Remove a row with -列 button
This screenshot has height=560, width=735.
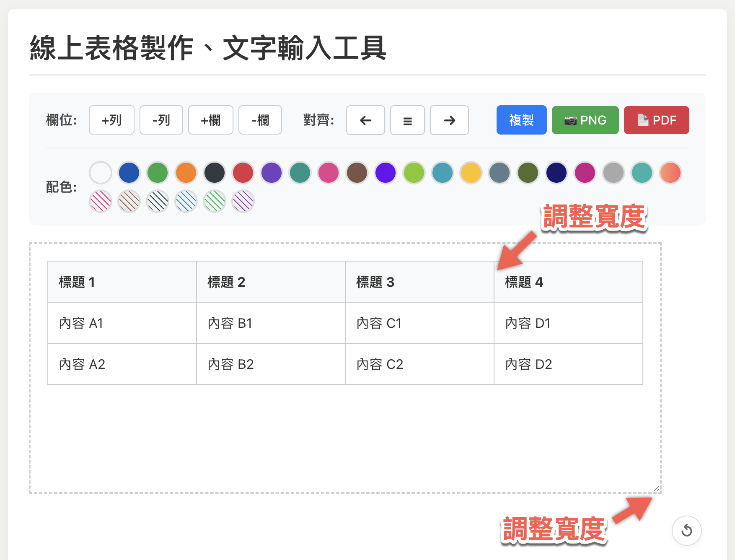161,120
